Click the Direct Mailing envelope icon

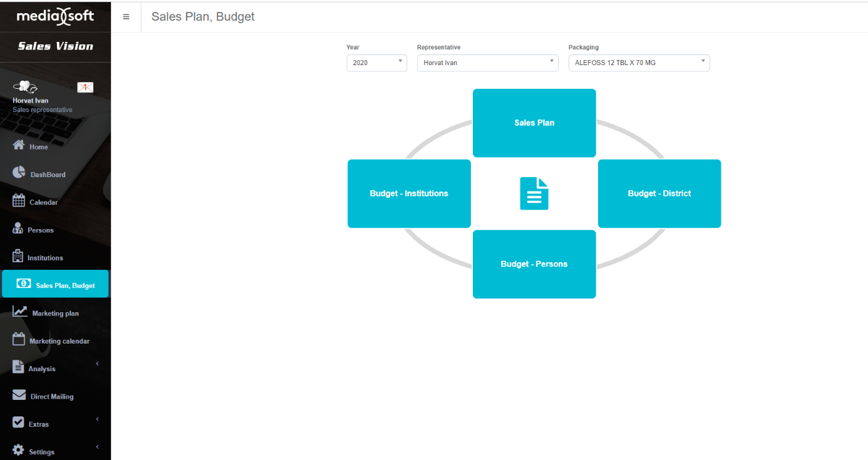19,395
